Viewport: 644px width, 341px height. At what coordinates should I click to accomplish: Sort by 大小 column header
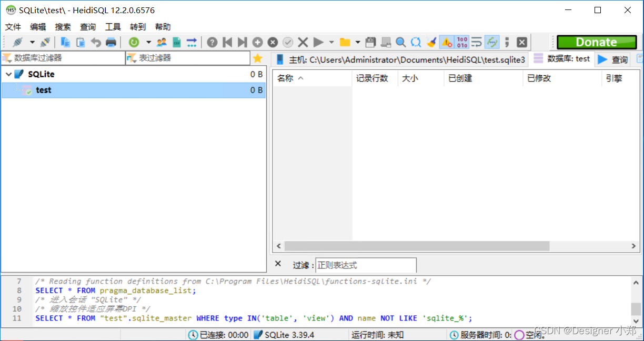[x=421, y=78]
